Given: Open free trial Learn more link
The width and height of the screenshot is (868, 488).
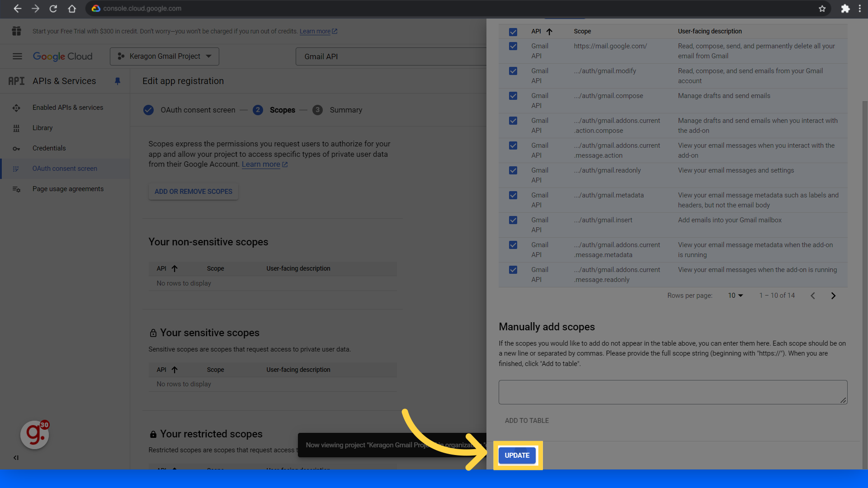Looking at the screenshot, I should [318, 32].
